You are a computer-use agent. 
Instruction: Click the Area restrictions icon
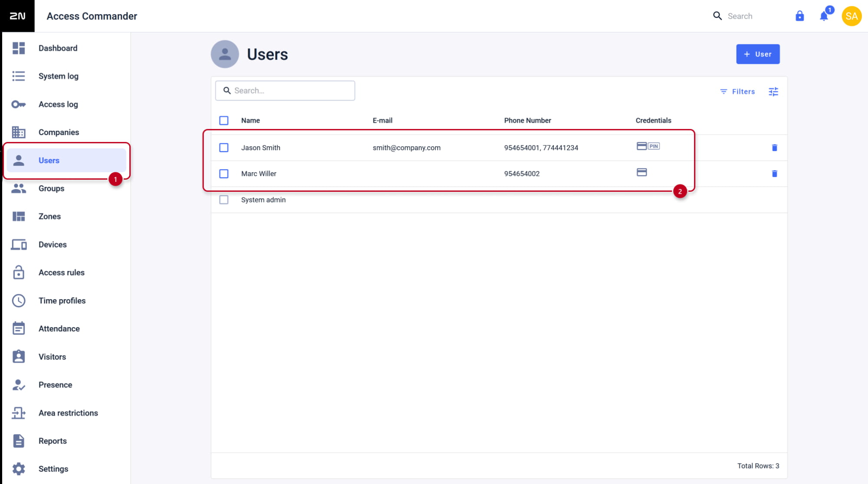click(19, 413)
